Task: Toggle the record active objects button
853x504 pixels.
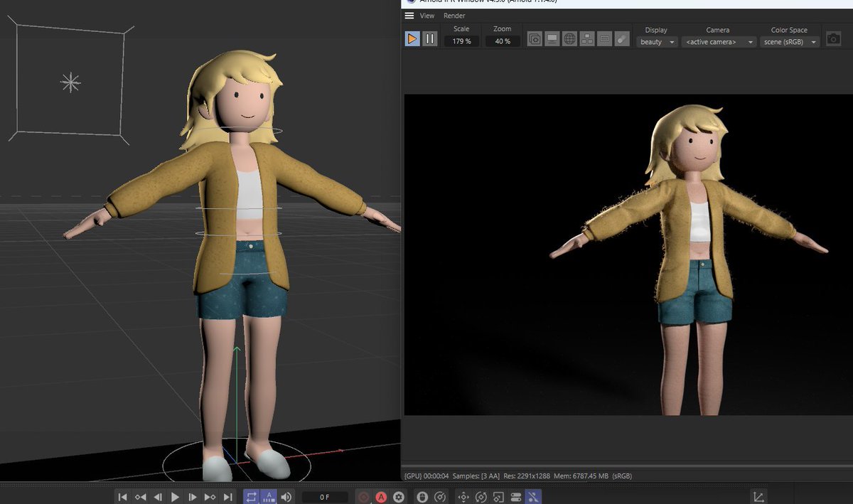Action: [364, 497]
